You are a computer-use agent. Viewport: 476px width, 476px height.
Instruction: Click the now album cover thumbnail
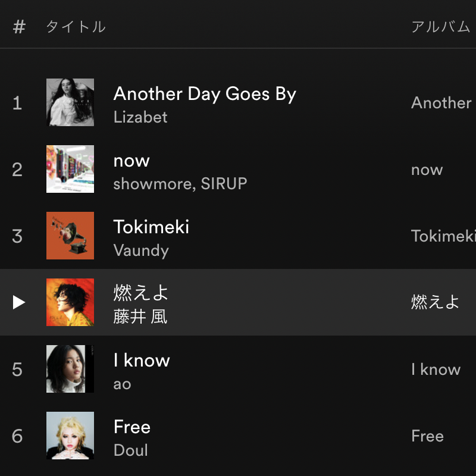[70, 169]
